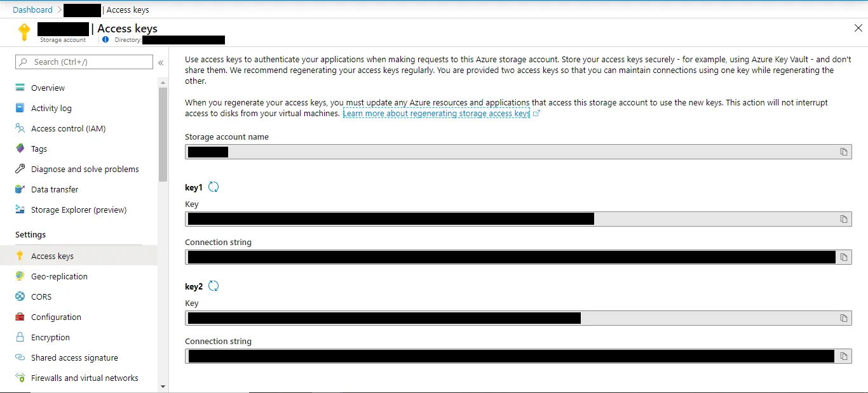Collapse the left sidebar menu

tap(161, 62)
